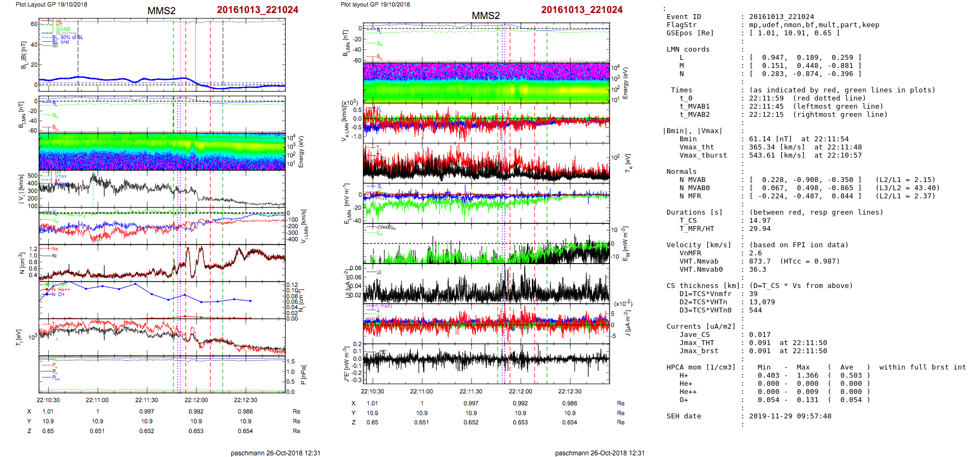This screenshot has height=457, width=980.
Task: Click the 'LMN coords' heading
Action: click(688, 49)
